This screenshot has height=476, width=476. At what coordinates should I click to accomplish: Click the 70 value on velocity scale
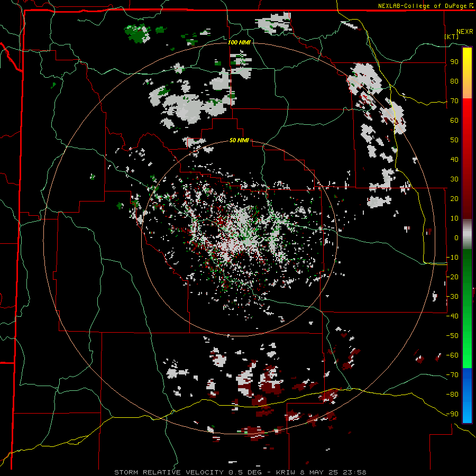[454, 101]
